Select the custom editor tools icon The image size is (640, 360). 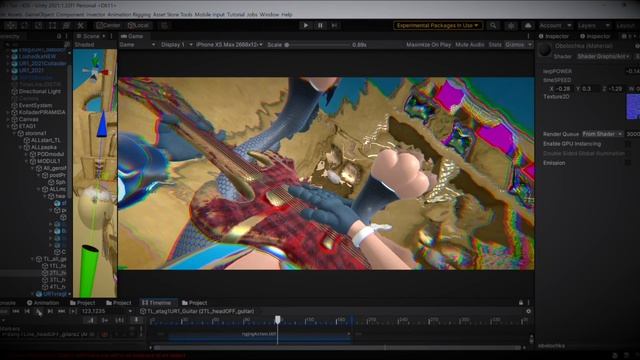pyautogui.click(x=80, y=25)
